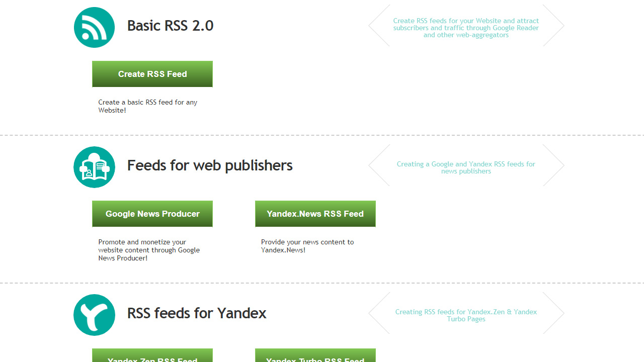Viewport: 644px width, 362px height.
Task: Click the teal RSS signal icon
Action: (94, 27)
